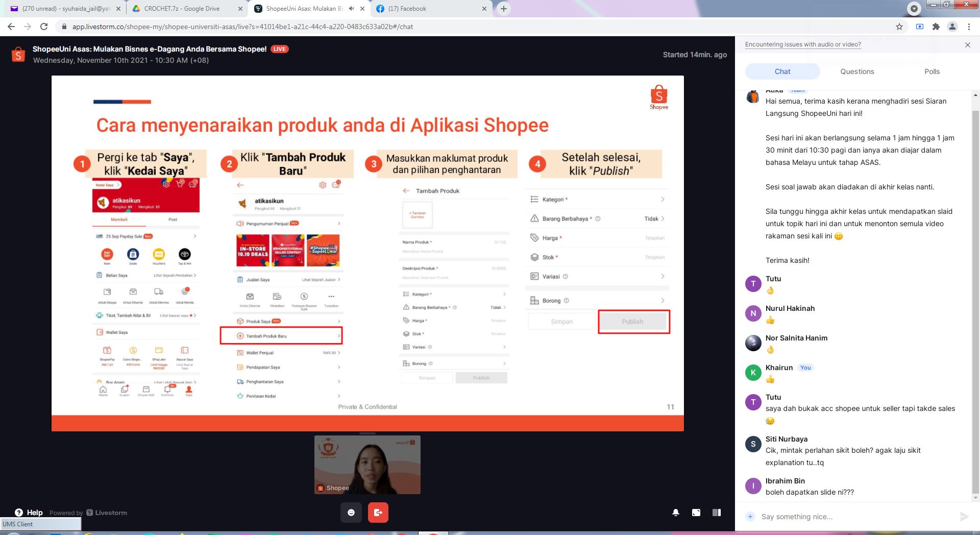
Task: Mute the ShopeeUni tab audio
Action: (351, 9)
